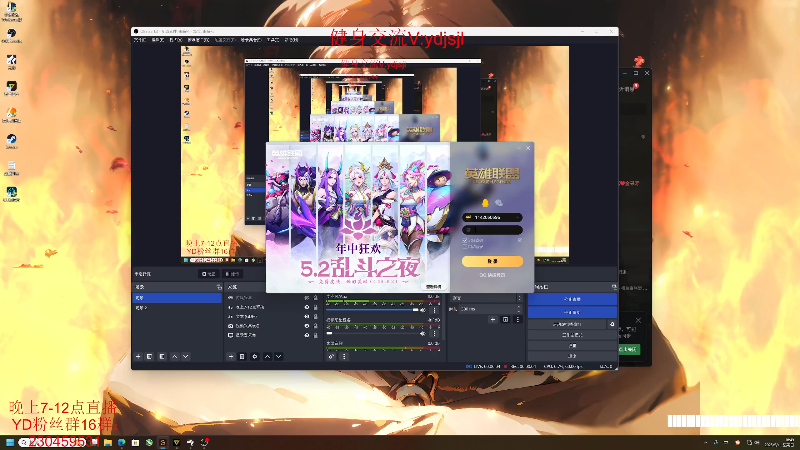Click the first mixer channel volume slider
The image size is (800, 450).
(x=372, y=310)
